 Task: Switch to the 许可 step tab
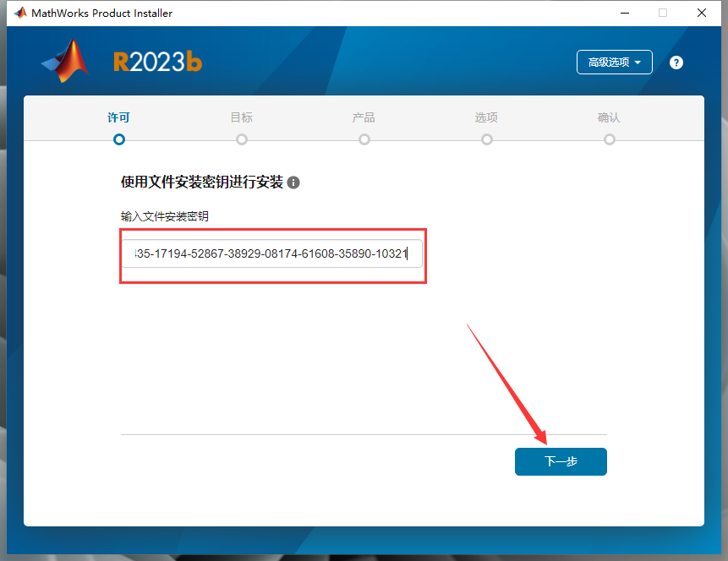click(x=119, y=118)
